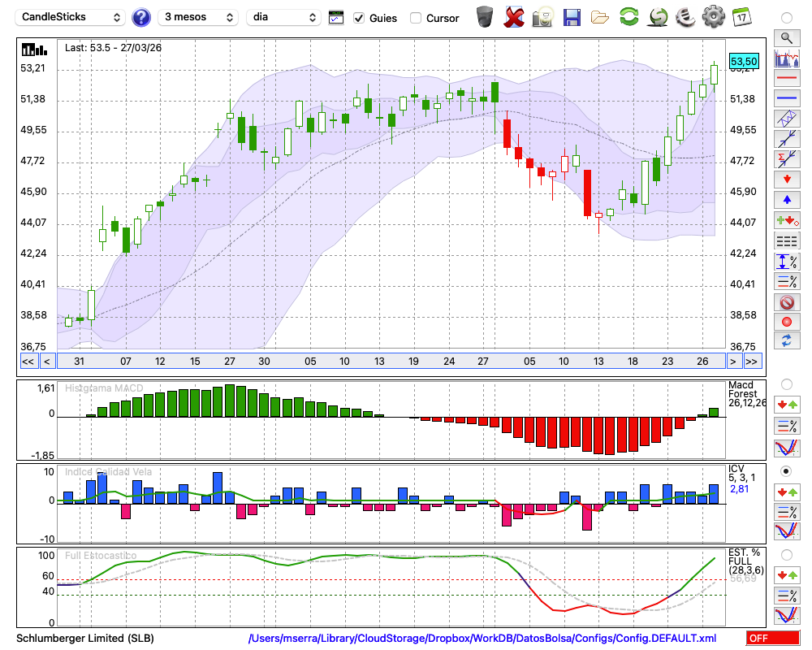
Task: Click the date axis scroll bar
Action: click(391, 362)
